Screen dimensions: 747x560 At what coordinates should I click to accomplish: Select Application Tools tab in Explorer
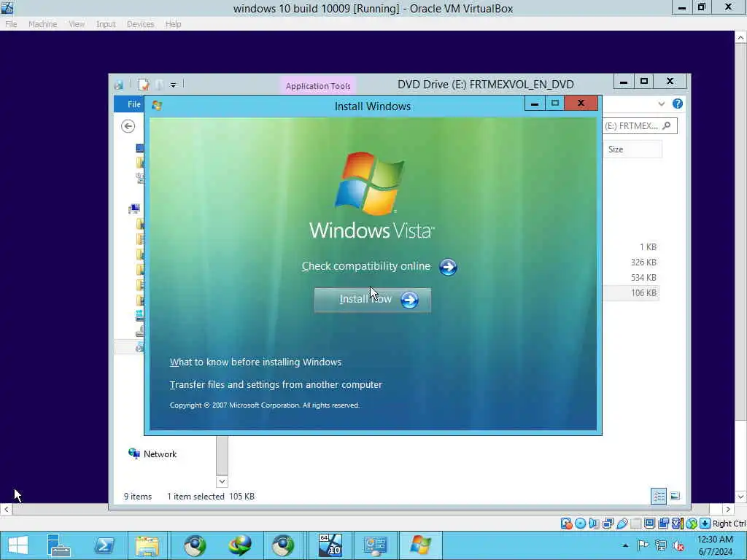[x=318, y=86]
